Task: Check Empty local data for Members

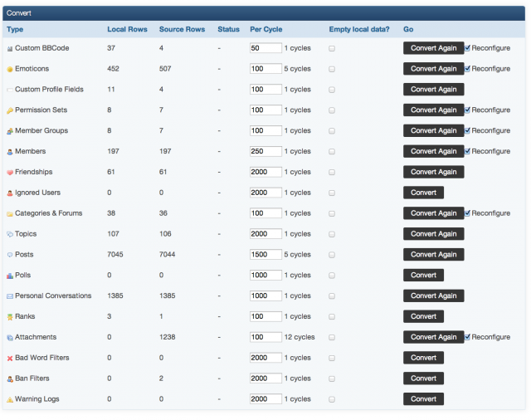Action: [x=332, y=152]
